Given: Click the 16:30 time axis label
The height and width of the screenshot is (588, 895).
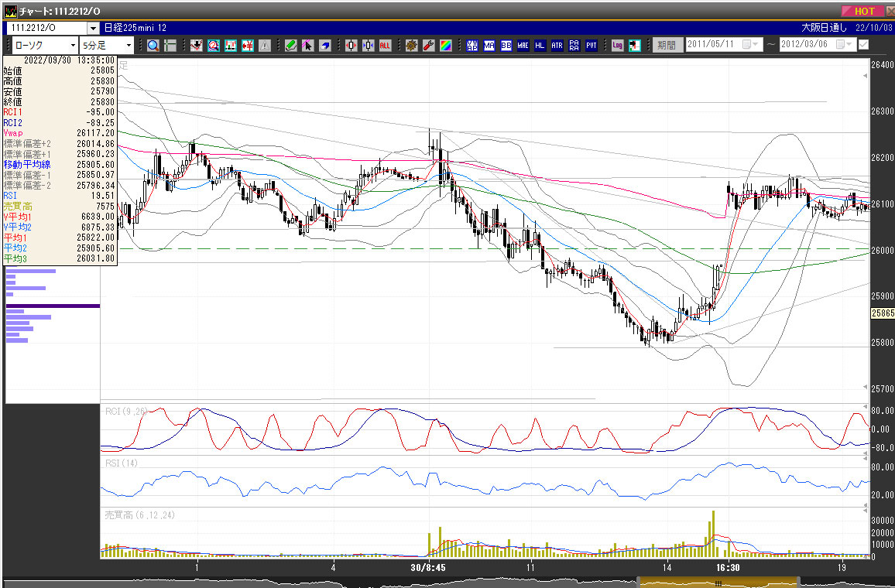Looking at the screenshot, I should [x=728, y=567].
